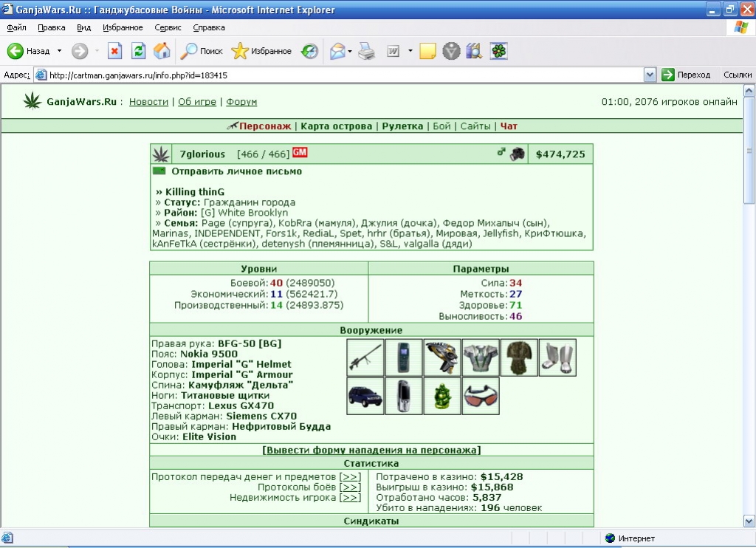Click the red GM badge
This screenshot has width=756, height=548.
coord(300,152)
